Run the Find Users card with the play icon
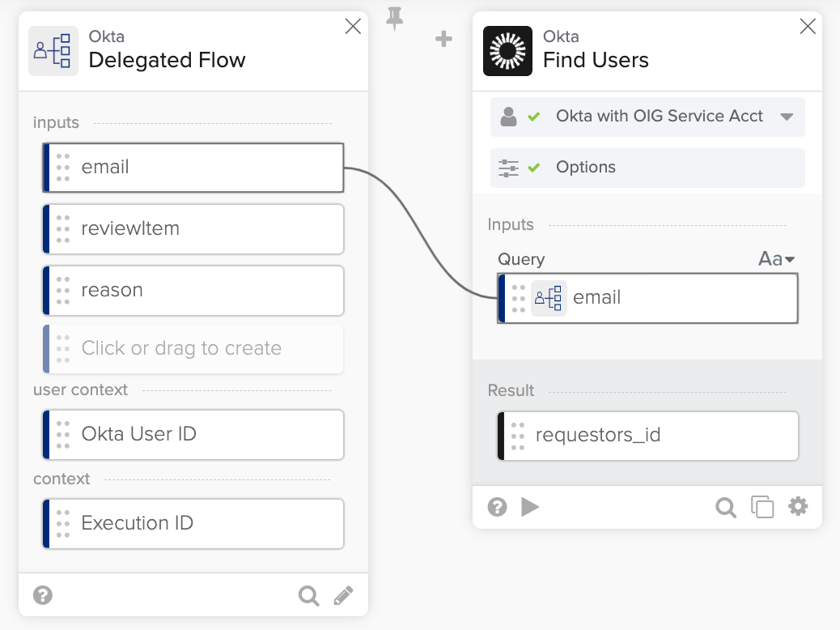 pyautogui.click(x=530, y=507)
